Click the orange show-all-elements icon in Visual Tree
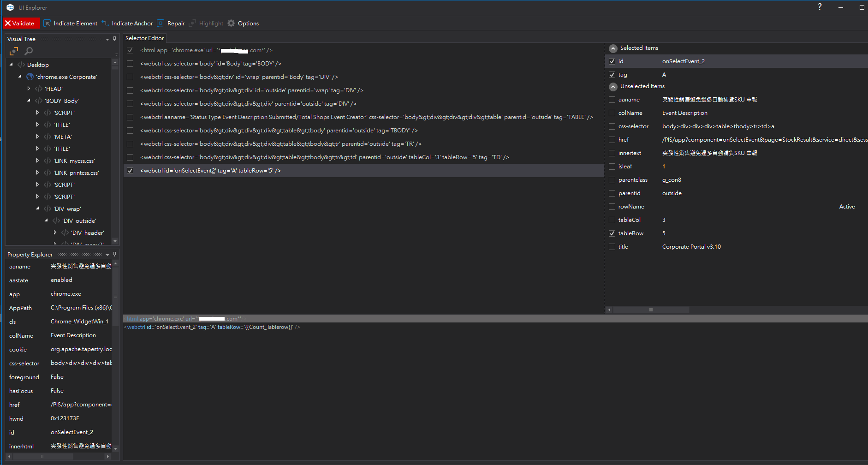 coord(14,51)
